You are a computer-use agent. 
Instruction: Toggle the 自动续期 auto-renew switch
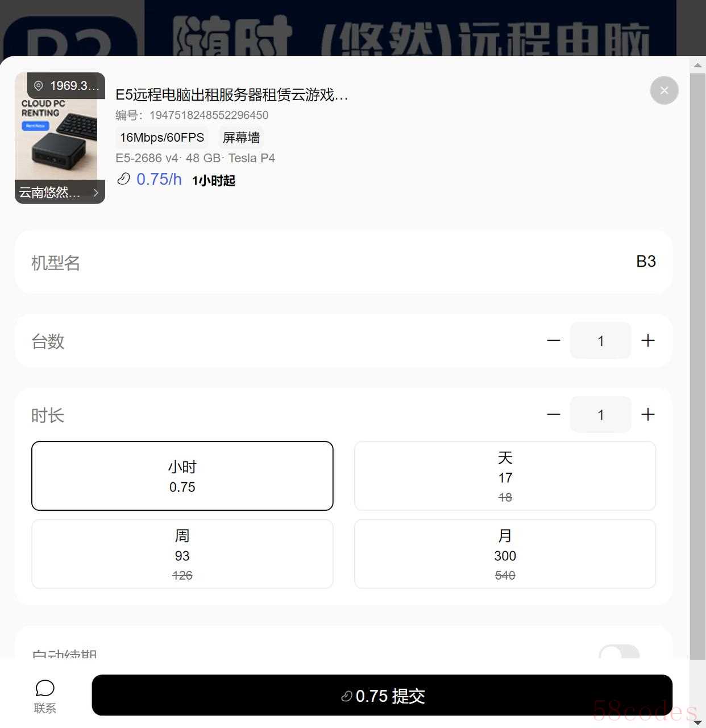[x=619, y=652]
